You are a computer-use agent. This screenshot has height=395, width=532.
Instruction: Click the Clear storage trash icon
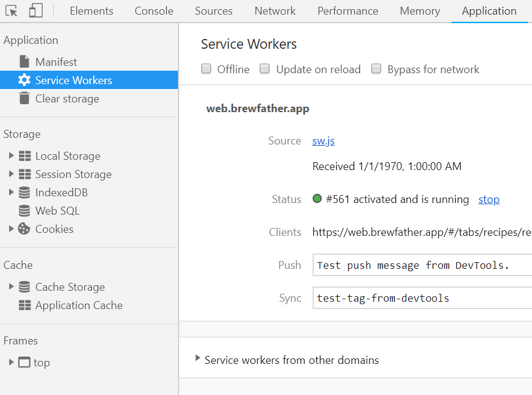(24, 98)
